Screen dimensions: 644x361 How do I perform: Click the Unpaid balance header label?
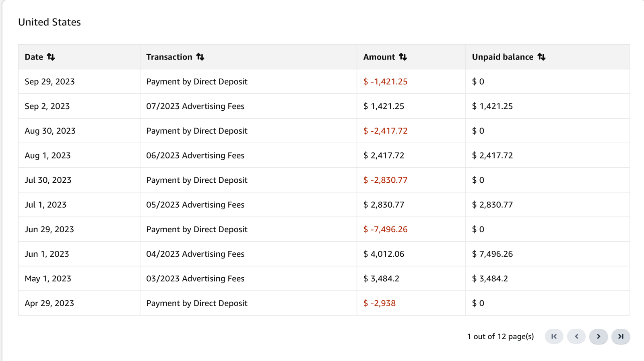pos(503,57)
